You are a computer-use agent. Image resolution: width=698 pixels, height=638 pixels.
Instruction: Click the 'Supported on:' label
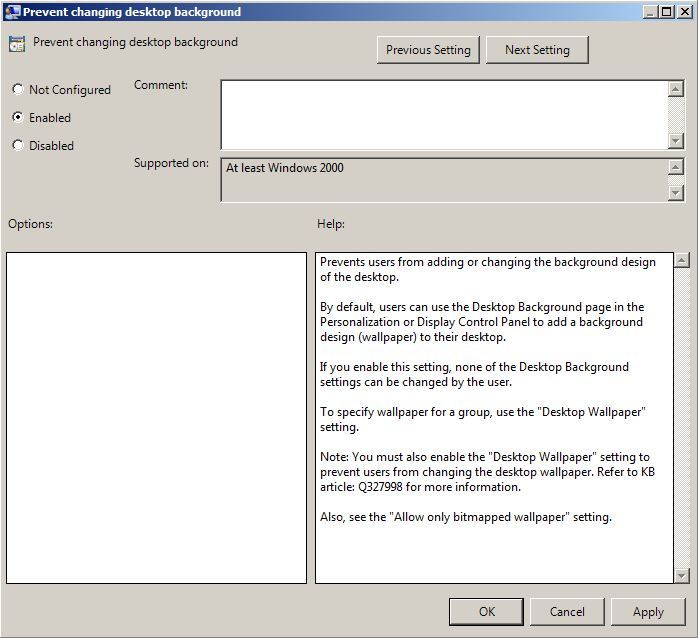point(171,163)
